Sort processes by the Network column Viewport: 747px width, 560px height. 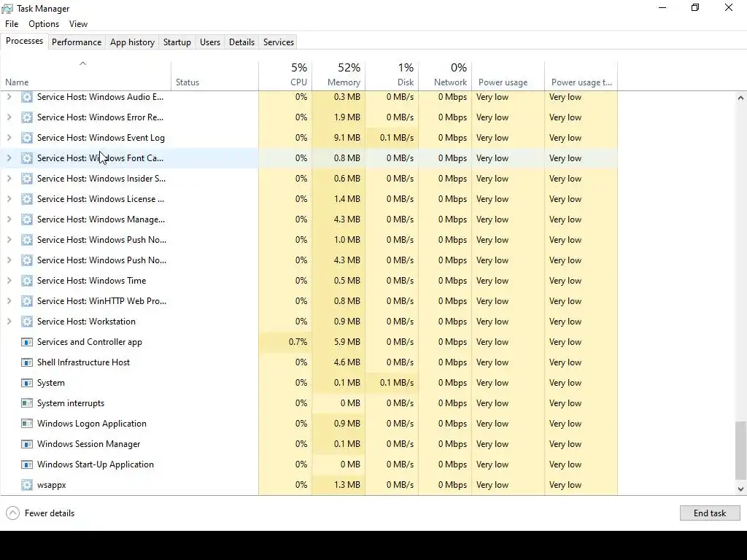(446, 76)
